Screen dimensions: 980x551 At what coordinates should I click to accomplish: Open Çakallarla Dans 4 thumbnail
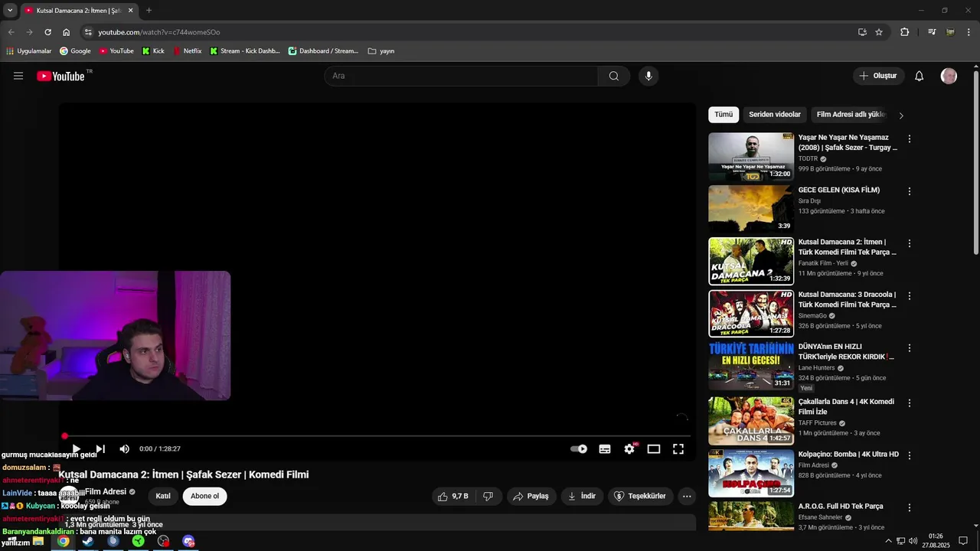pyautogui.click(x=751, y=421)
